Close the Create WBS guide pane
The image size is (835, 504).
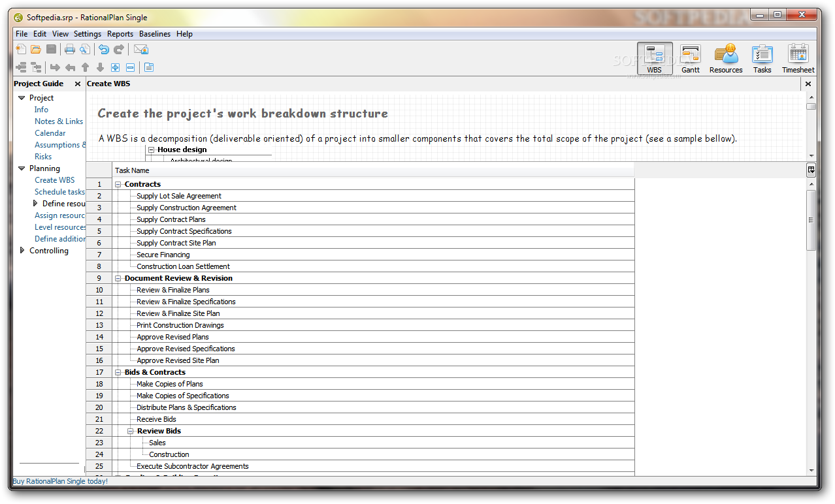tap(808, 84)
